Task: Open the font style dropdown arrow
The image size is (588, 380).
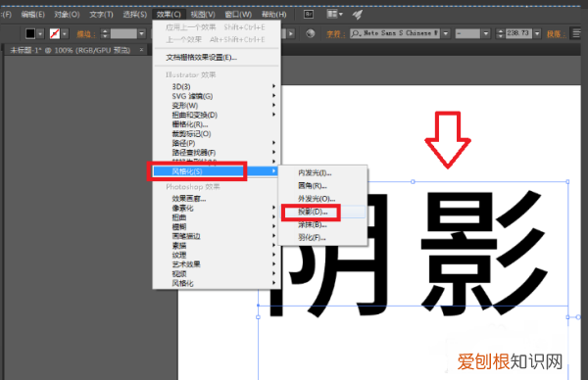Action: (486, 33)
